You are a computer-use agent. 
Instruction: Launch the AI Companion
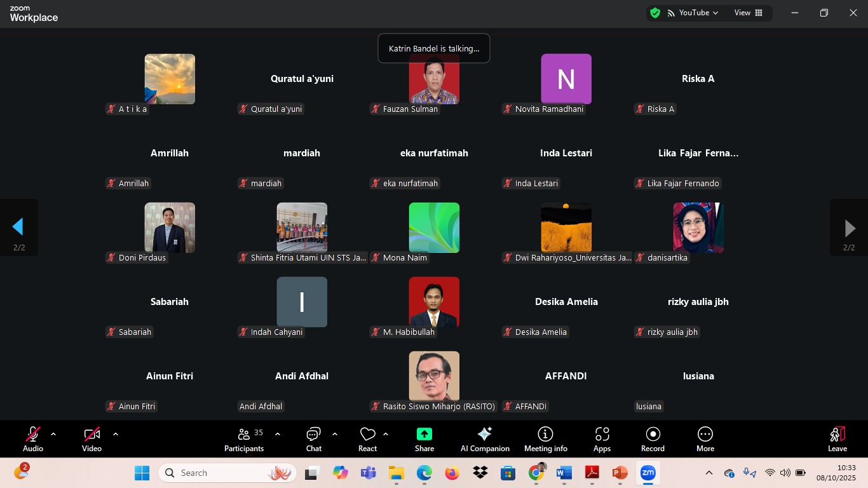click(x=485, y=440)
